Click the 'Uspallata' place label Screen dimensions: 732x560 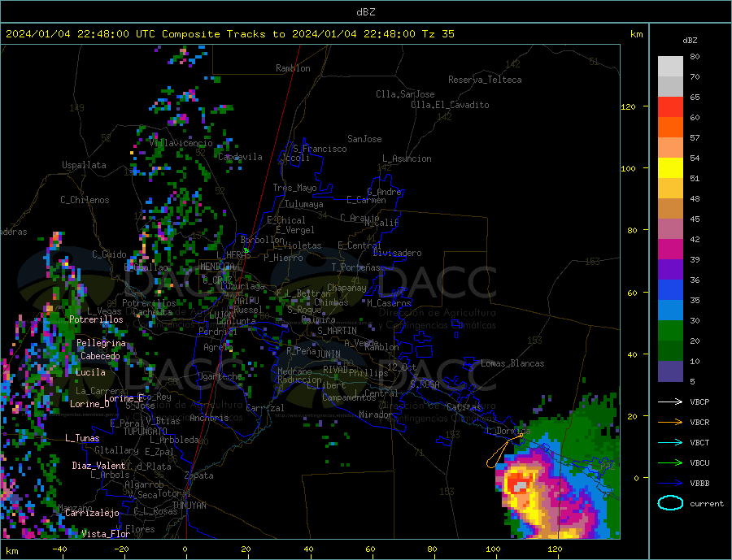(x=84, y=165)
